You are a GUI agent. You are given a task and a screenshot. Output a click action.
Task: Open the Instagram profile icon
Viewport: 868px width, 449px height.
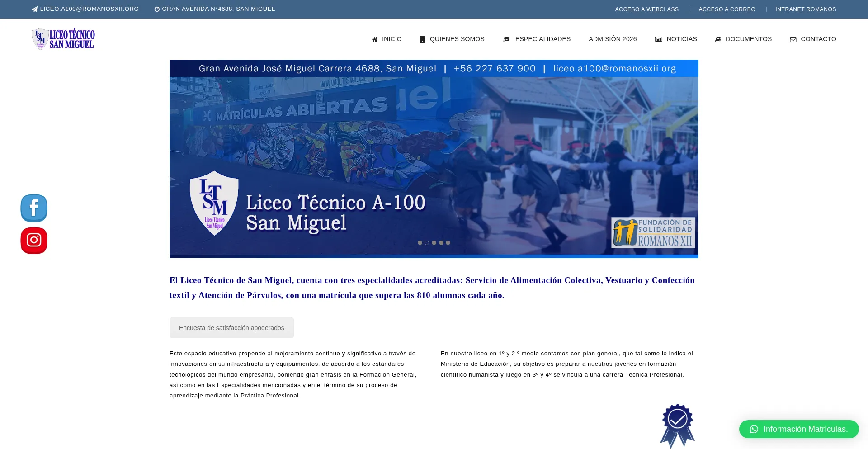point(34,241)
